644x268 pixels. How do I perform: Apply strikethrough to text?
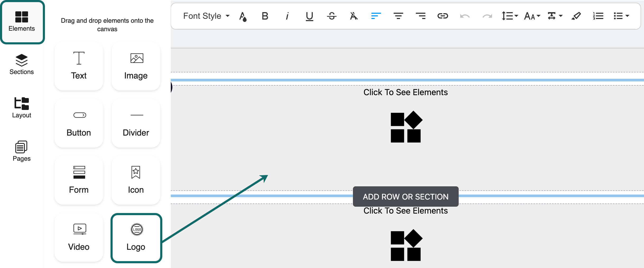332,16
